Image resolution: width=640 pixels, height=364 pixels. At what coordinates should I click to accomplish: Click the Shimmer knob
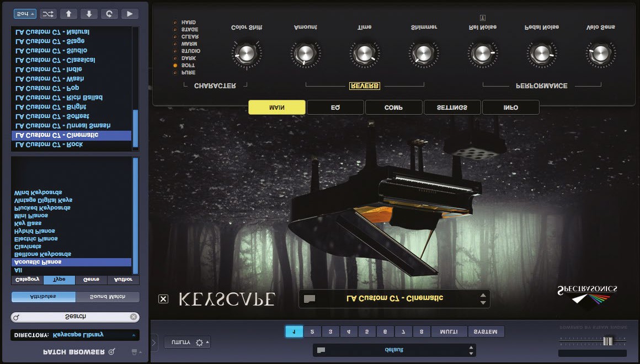point(424,54)
